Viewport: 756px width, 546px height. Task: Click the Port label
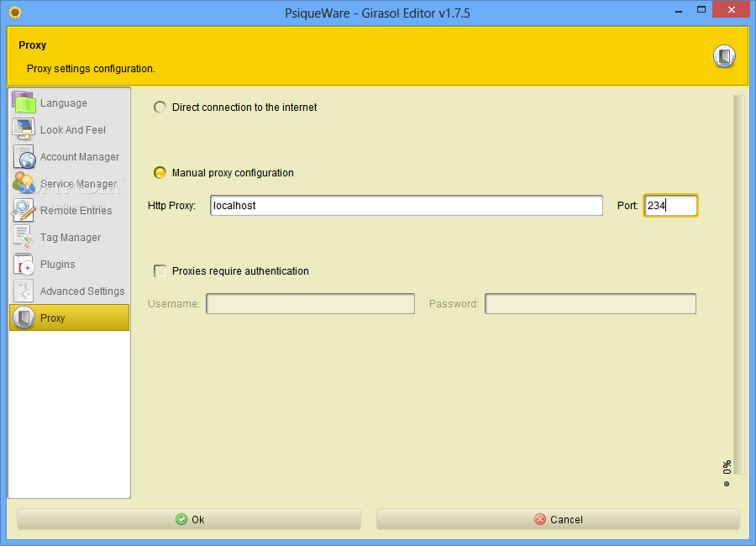pyautogui.click(x=627, y=206)
